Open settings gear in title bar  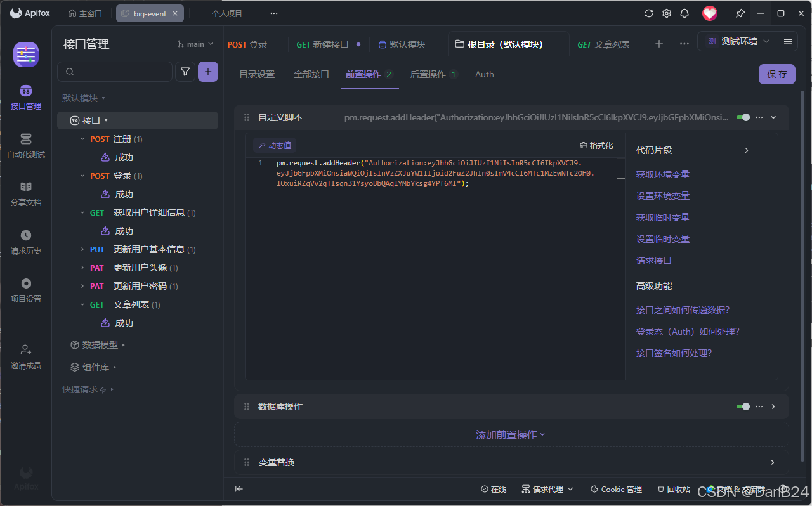pos(666,13)
